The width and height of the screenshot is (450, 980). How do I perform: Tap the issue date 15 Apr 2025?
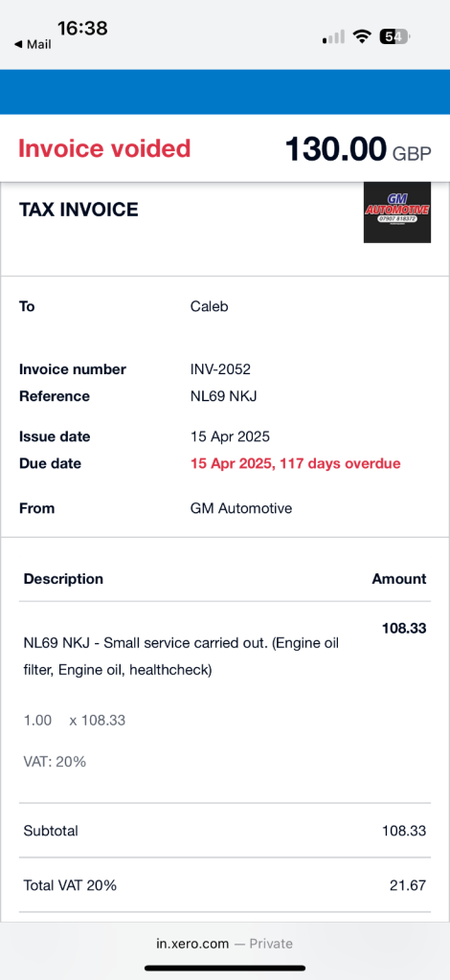click(x=230, y=436)
